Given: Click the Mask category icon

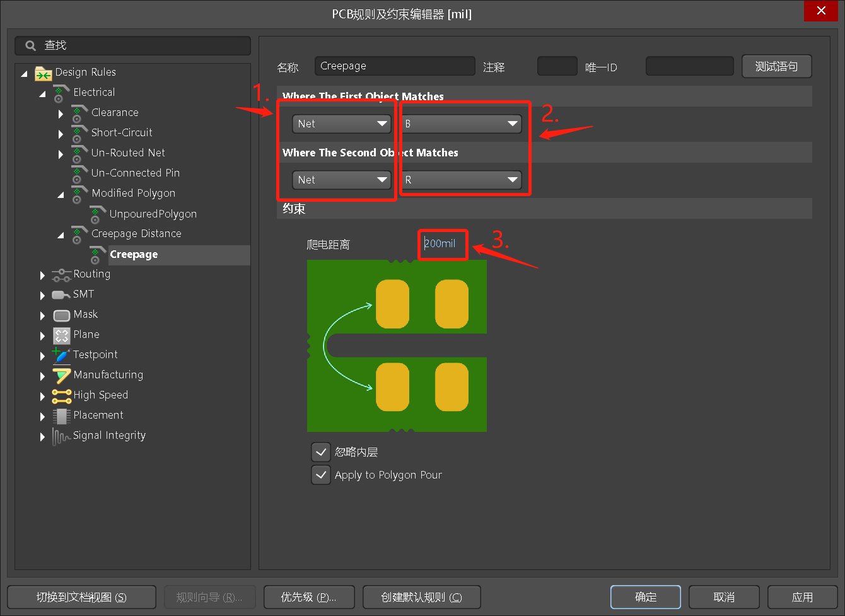Looking at the screenshot, I should click(x=61, y=315).
